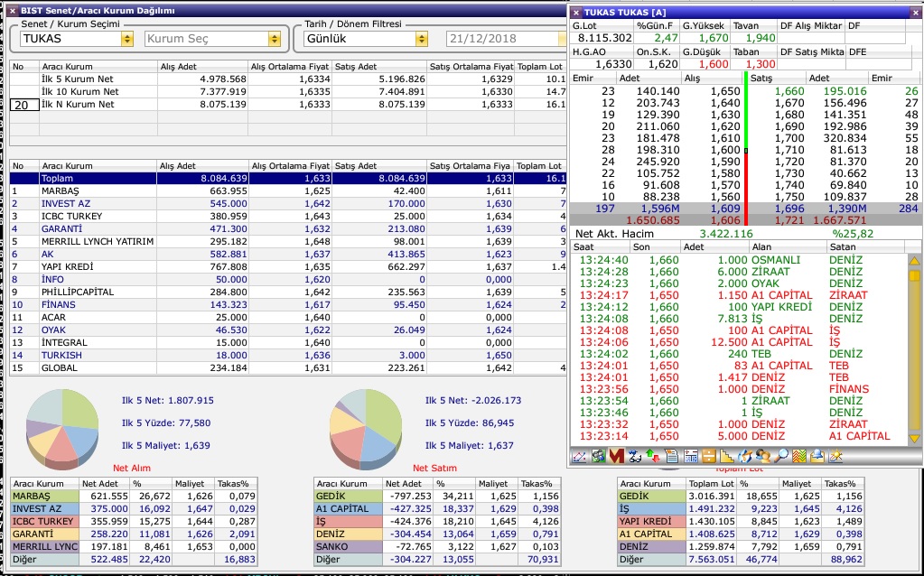
Task: Select the TURKISH broker row
Action: click(x=288, y=356)
